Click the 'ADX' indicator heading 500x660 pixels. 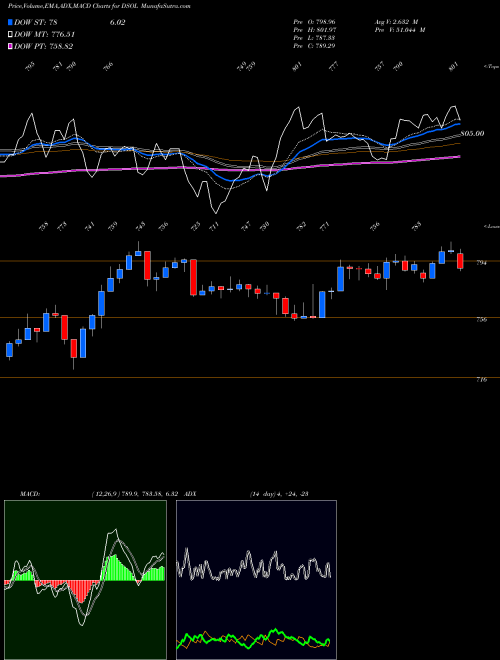coord(191,494)
